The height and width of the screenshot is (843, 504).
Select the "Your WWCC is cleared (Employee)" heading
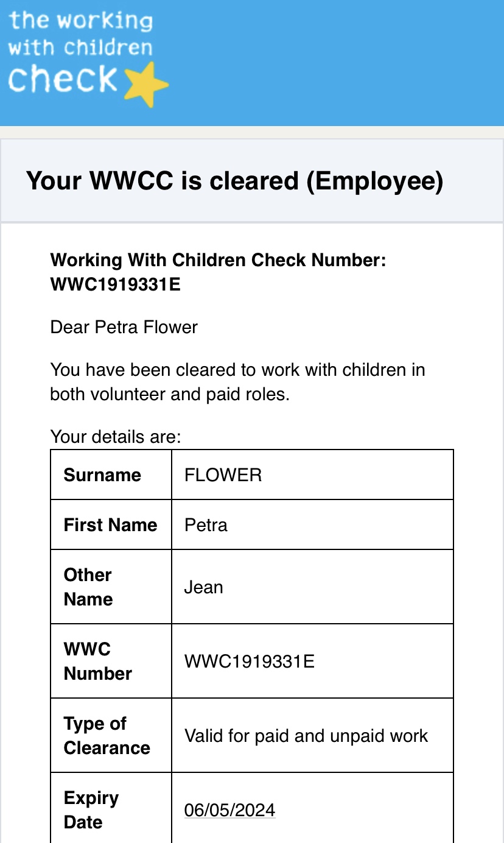click(x=234, y=181)
